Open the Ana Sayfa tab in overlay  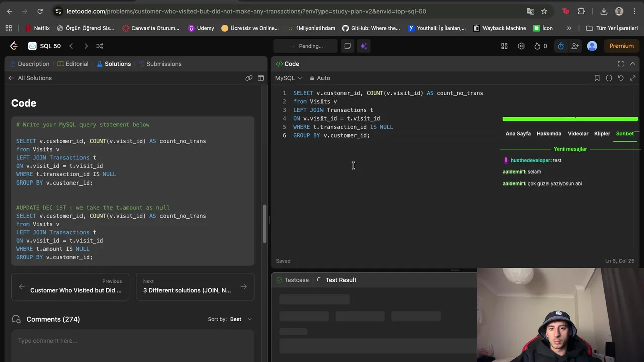tap(518, 133)
